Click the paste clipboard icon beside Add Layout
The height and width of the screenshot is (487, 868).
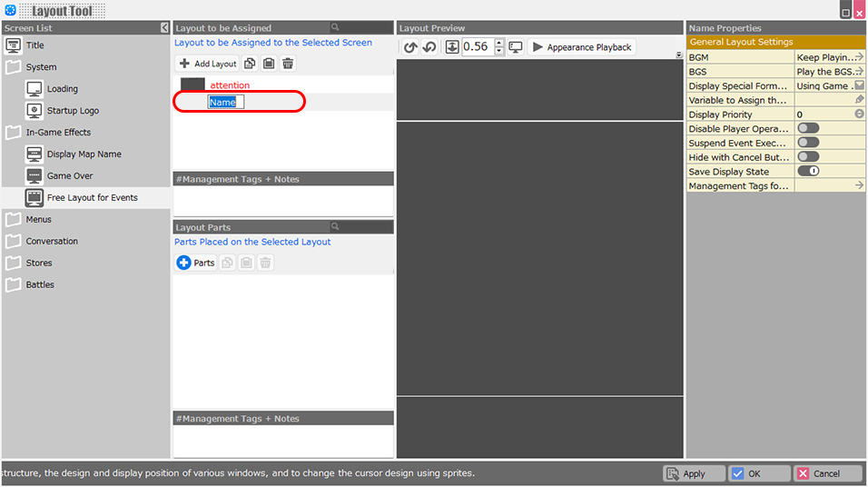269,64
